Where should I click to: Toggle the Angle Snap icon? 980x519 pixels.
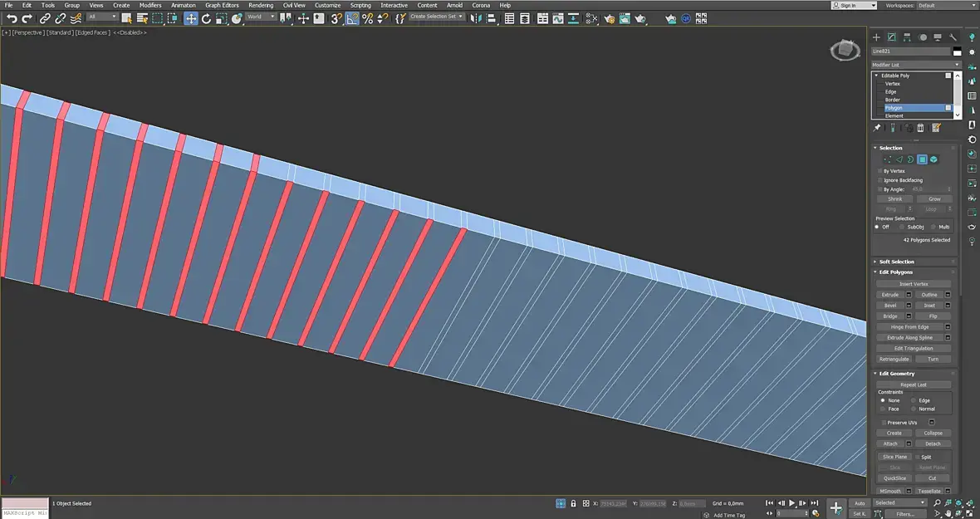tap(352, 19)
